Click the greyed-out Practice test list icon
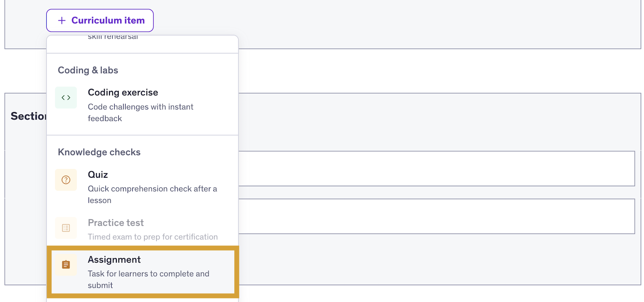The width and height of the screenshot is (644, 302). [x=66, y=228]
